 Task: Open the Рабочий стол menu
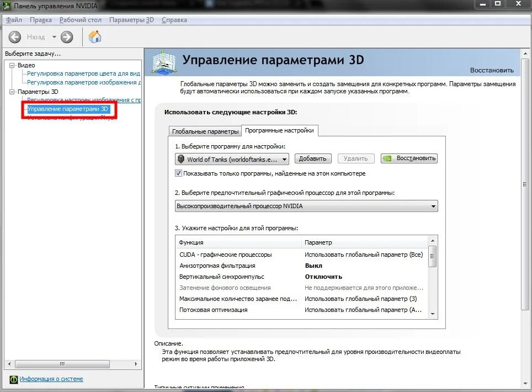pyautogui.click(x=81, y=20)
